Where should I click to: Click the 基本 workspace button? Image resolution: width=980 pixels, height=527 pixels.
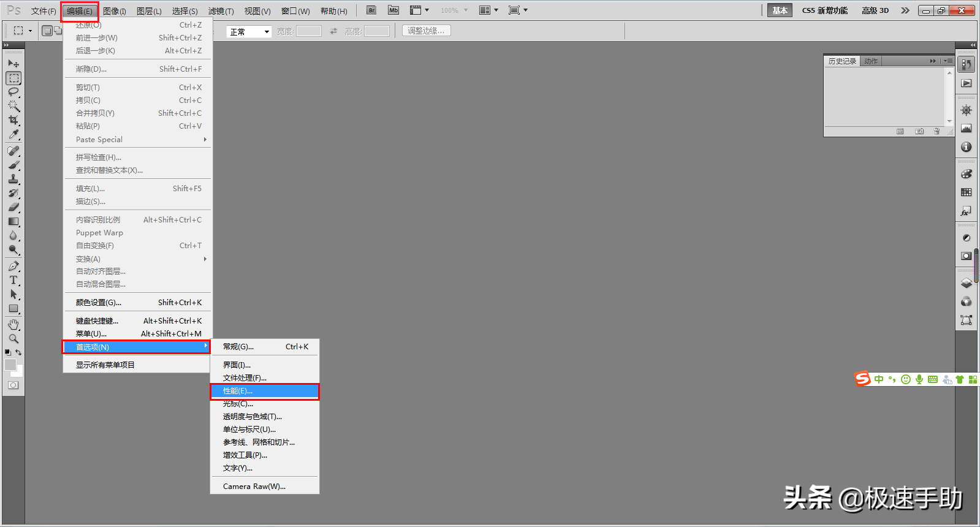[x=780, y=10]
